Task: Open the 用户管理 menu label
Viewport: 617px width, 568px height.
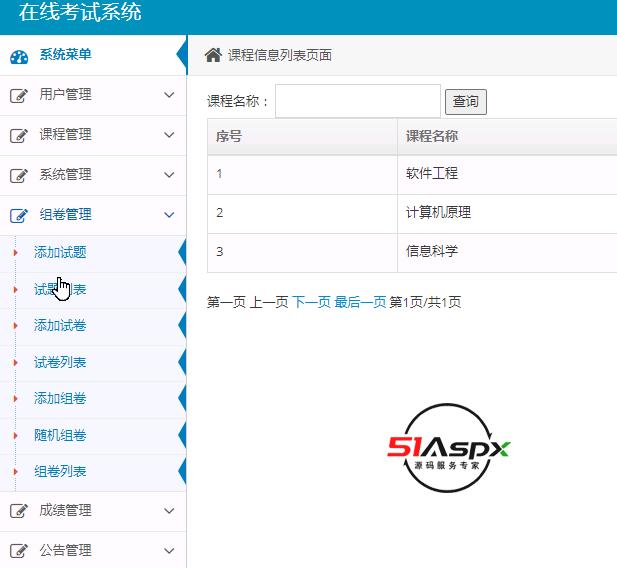Action: [x=65, y=94]
